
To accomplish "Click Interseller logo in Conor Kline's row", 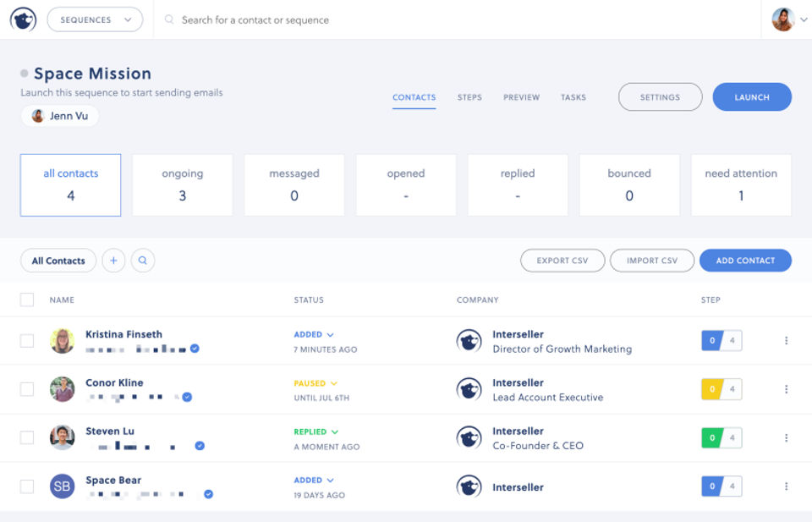I will [x=469, y=389].
